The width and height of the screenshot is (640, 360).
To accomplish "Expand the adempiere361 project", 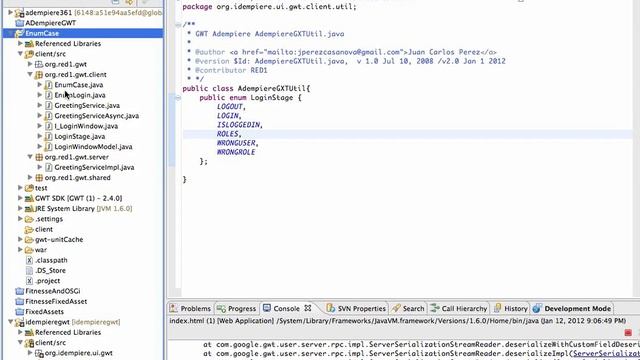I will (11, 13).
